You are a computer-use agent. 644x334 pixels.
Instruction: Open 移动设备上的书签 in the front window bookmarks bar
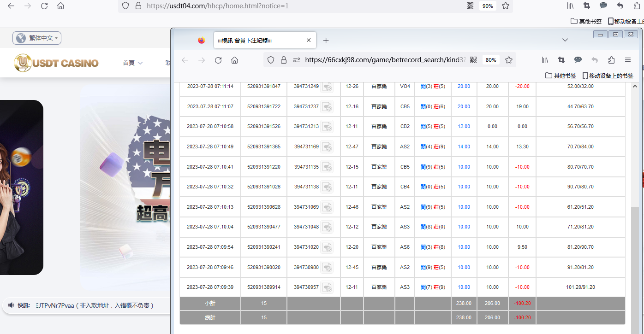pyautogui.click(x=608, y=76)
